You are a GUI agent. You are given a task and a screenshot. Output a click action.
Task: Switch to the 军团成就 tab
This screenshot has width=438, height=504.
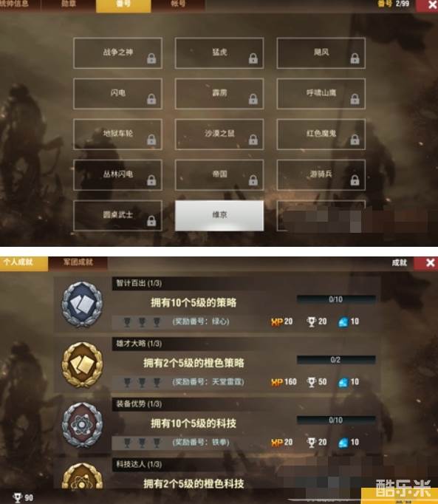point(78,262)
